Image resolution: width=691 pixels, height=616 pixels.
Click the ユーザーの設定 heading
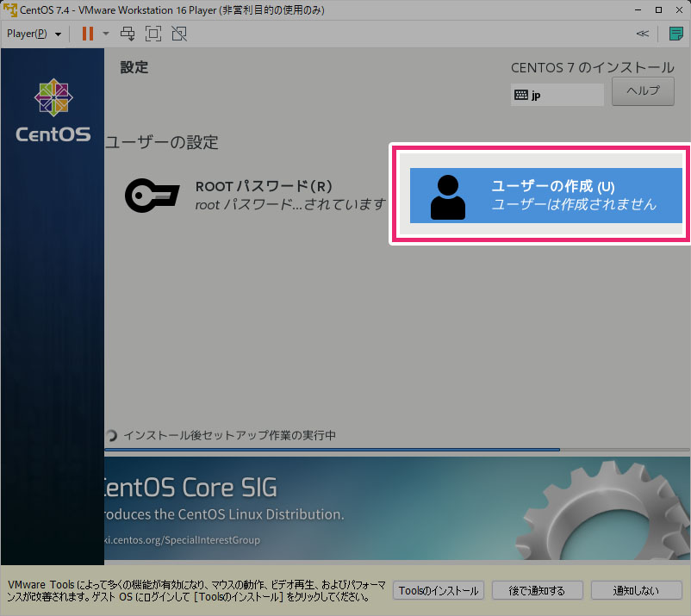tap(162, 142)
